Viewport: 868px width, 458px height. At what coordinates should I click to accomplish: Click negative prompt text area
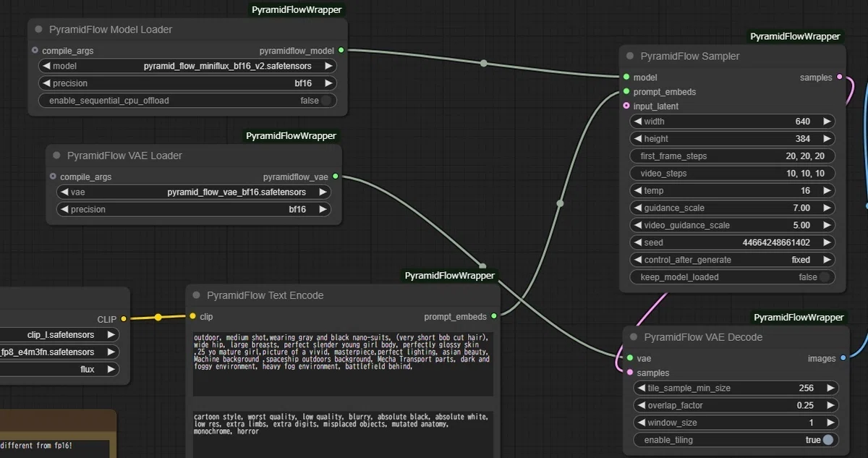pos(343,434)
